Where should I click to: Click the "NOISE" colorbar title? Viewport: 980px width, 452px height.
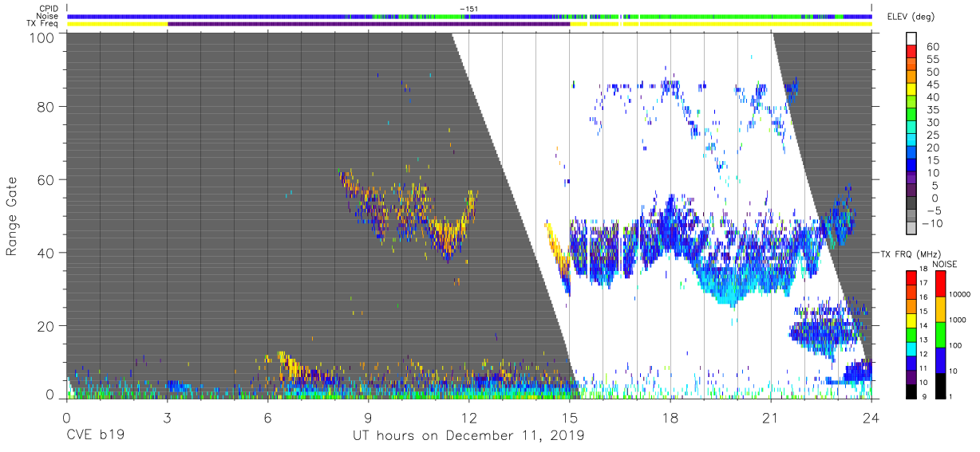(945, 264)
